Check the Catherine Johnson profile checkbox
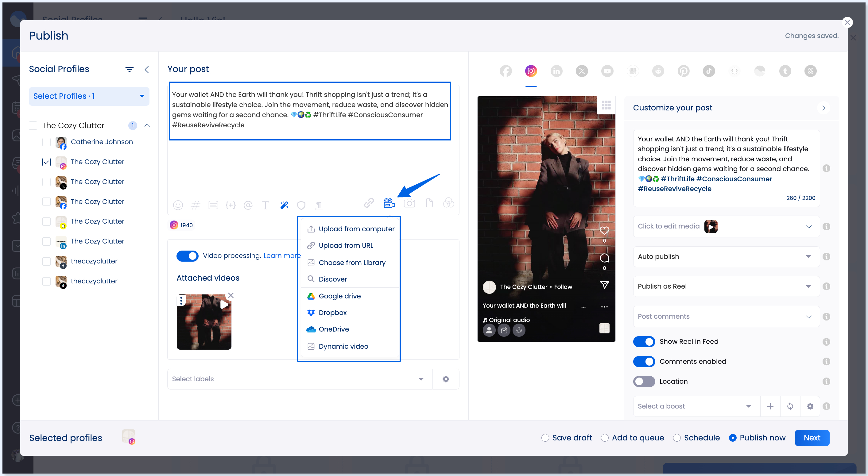The image size is (868, 476). click(x=47, y=142)
